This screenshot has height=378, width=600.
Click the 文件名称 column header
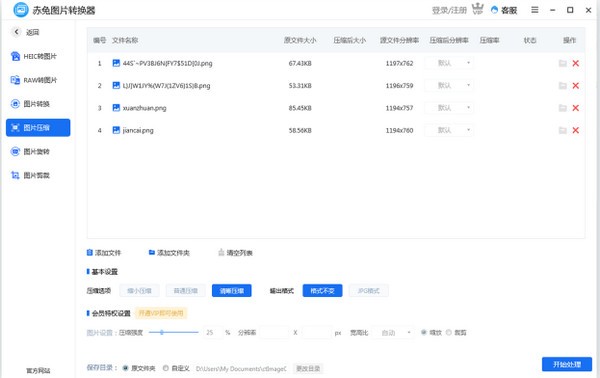tap(125, 40)
